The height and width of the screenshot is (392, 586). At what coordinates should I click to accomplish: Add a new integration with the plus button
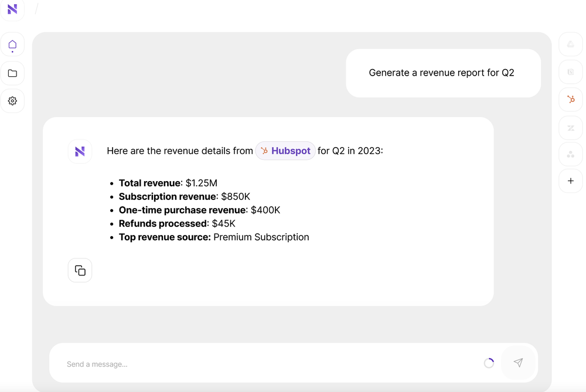(x=570, y=181)
